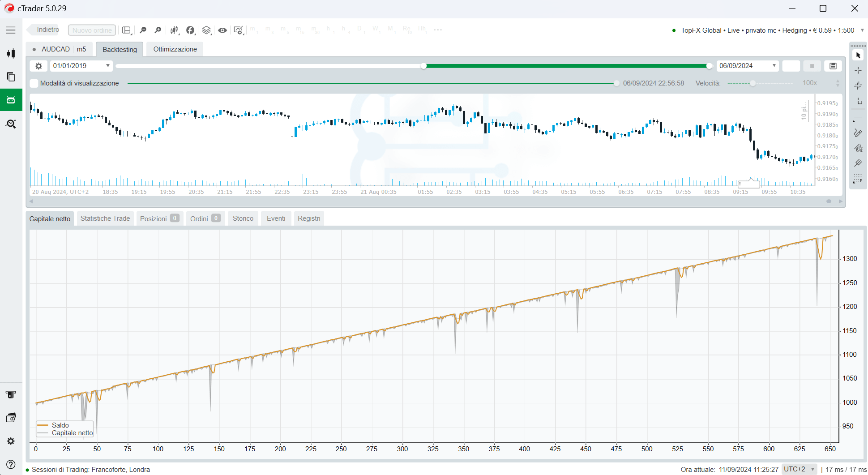Open the Copy section in sidebar
This screenshot has height=475, width=868.
[x=11, y=77]
